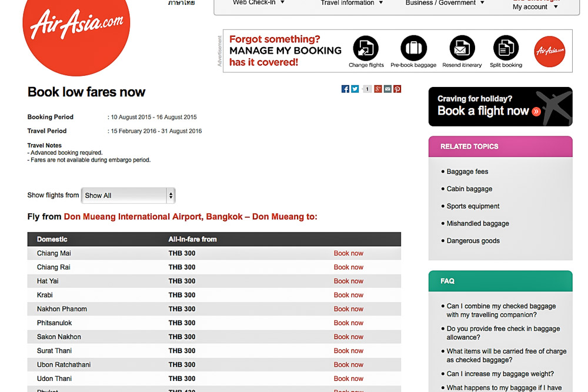Open the Web Check-in menu
Image resolution: width=588 pixels, height=392 pixels.
[258, 3]
